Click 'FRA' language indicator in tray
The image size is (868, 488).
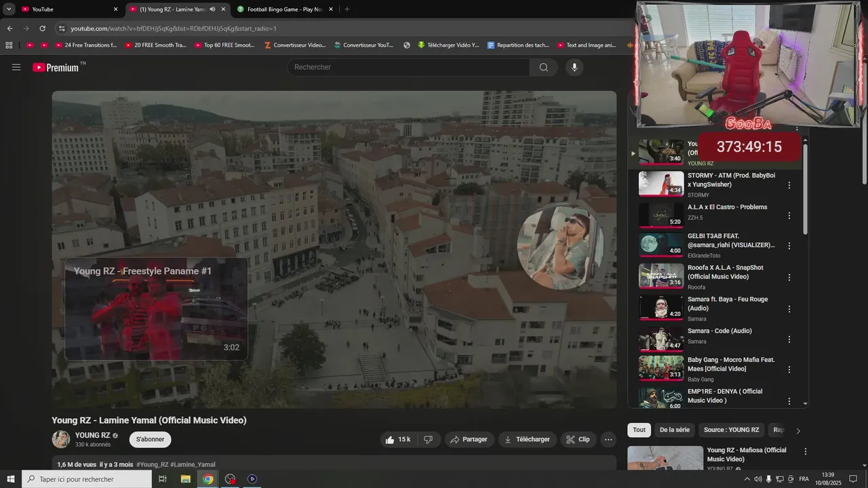(x=804, y=479)
